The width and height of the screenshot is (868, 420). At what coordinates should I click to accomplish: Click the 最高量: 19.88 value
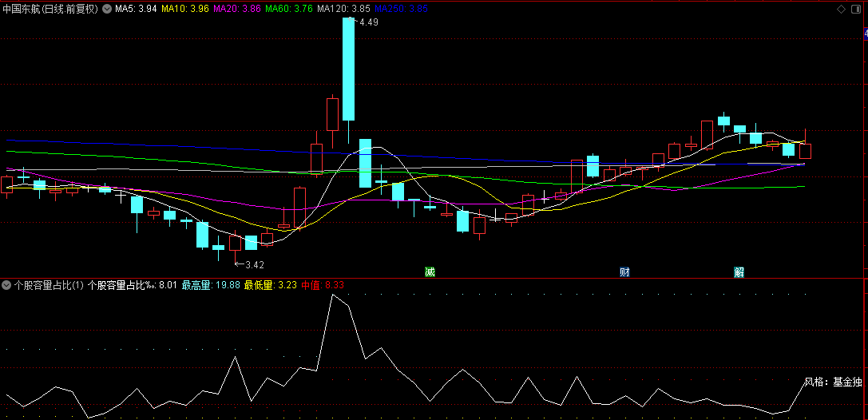click(211, 286)
